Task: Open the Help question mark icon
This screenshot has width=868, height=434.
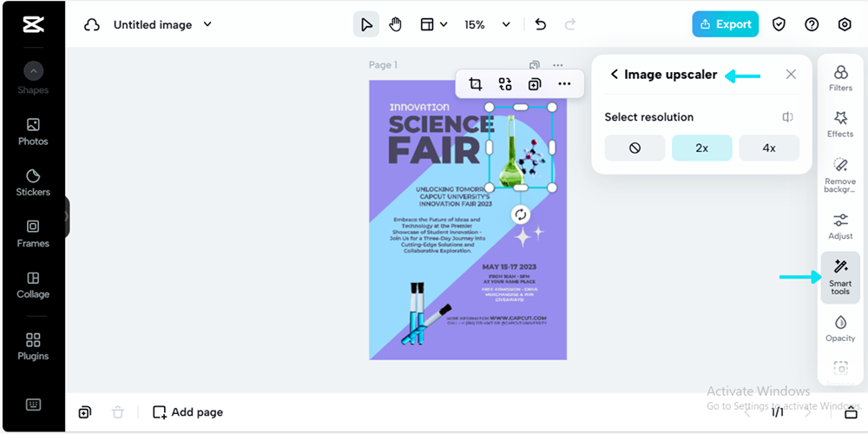Action: (812, 24)
